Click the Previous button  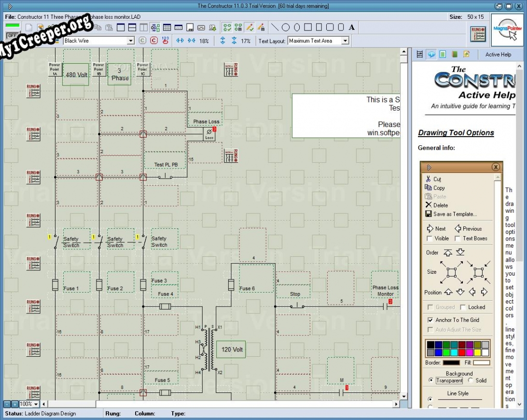pos(468,229)
